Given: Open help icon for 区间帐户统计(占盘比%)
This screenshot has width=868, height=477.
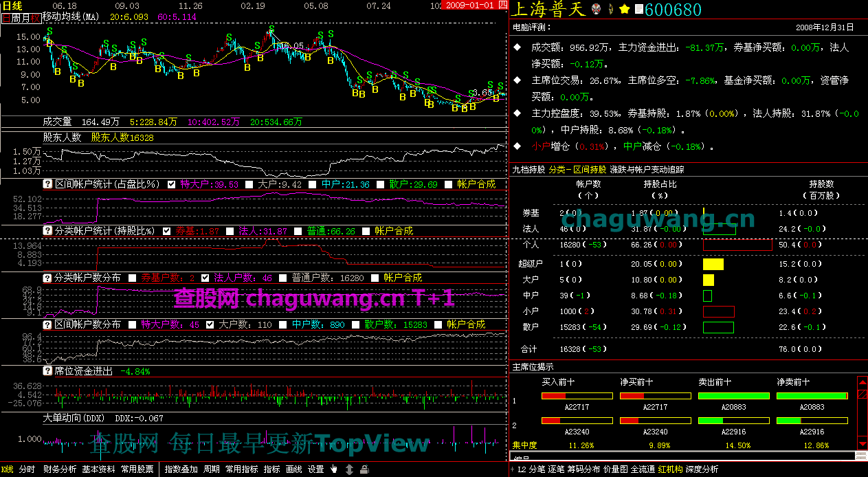Looking at the screenshot, I should pyautogui.click(x=48, y=184).
